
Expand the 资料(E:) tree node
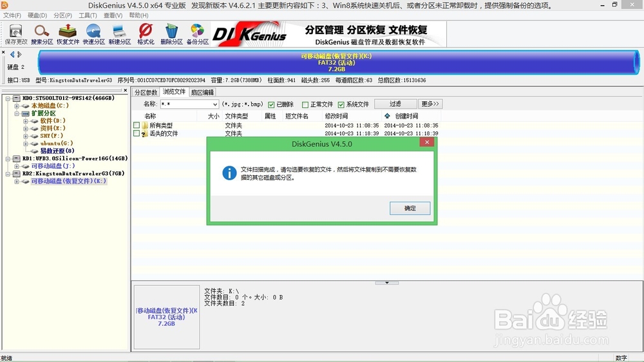pyautogui.click(x=26, y=129)
